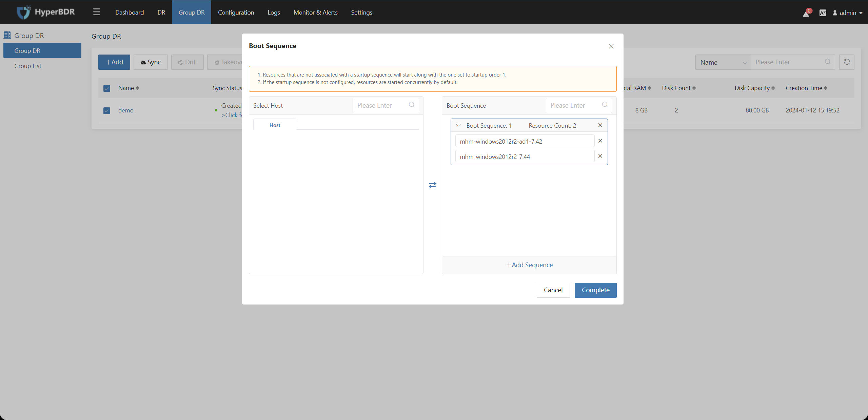The image size is (868, 420).
Task: Switch to the Dashboard tab
Action: tap(130, 12)
